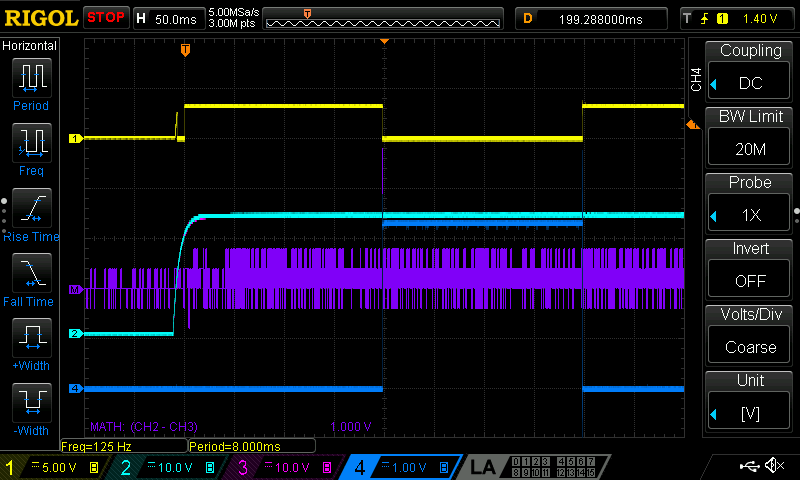800x480 pixels.
Task: Click the STOP run status indicator
Action: click(x=106, y=18)
